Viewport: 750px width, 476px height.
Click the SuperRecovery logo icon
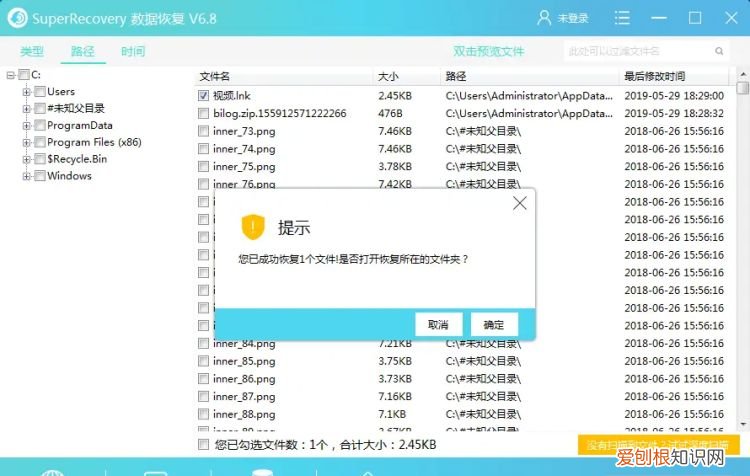click(x=17, y=18)
